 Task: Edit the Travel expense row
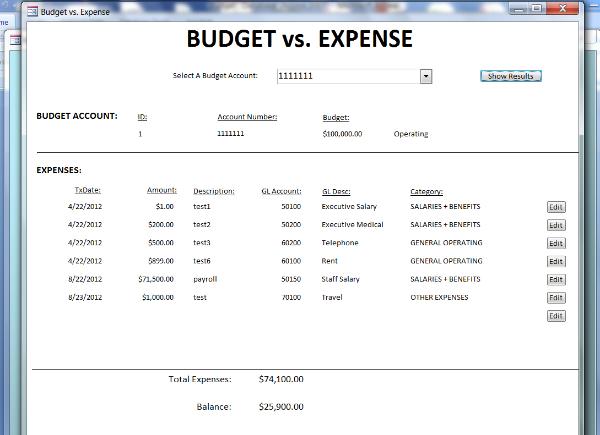click(556, 297)
